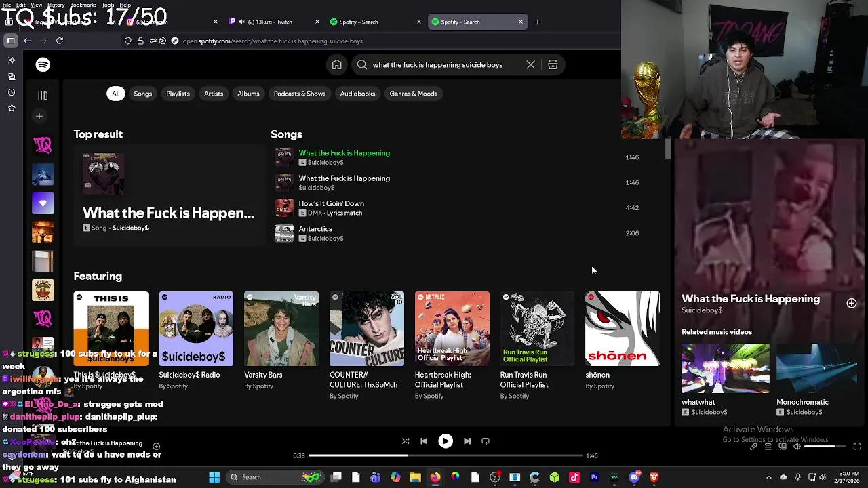Image resolution: width=868 pixels, height=488 pixels.
Task: Enter full screen player view
Action: click(x=857, y=447)
